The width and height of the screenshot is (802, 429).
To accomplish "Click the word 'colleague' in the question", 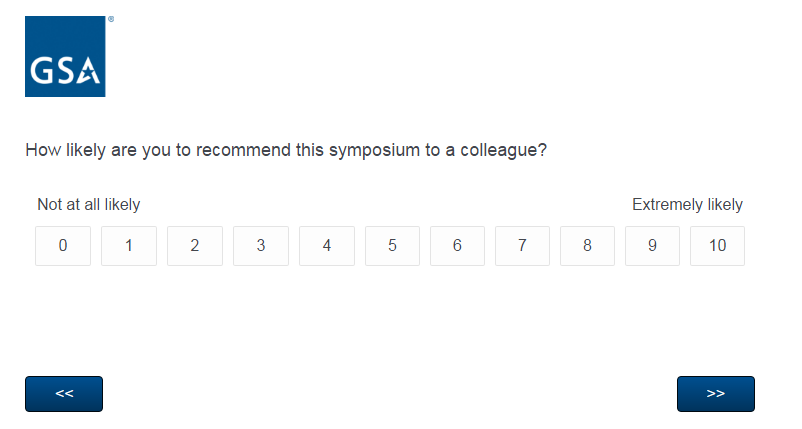I will [x=501, y=151].
